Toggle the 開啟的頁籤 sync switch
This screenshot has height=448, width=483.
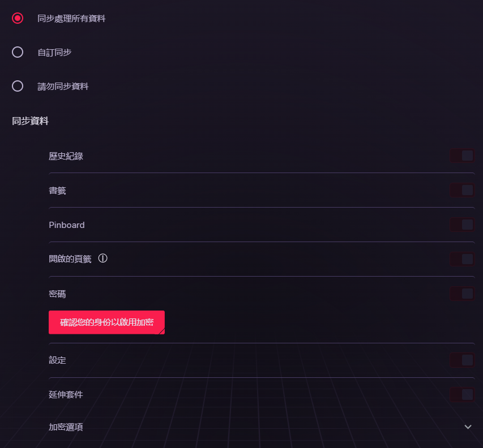(462, 259)
